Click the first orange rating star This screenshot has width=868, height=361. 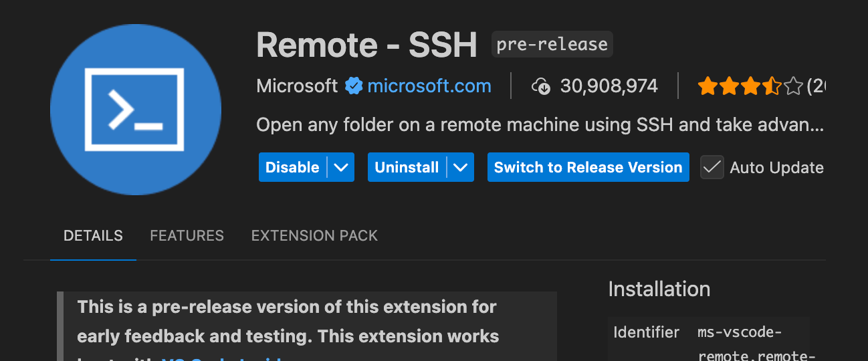[706, 86]
